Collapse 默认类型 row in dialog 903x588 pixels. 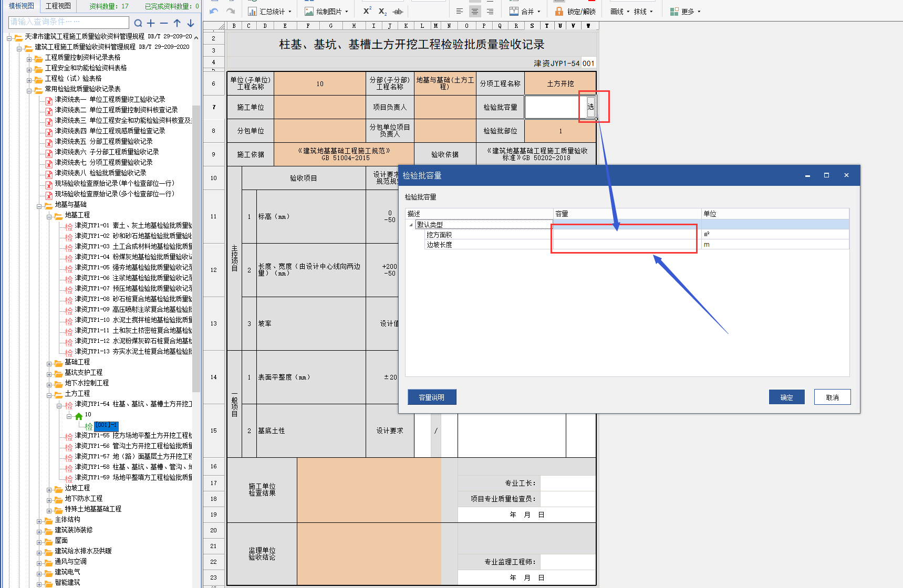tap(411, 225)
